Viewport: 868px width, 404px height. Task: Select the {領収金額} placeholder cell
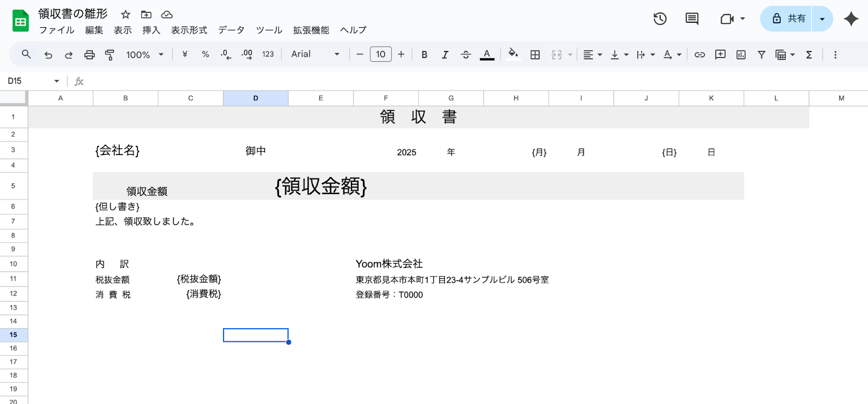click(321, 186)
